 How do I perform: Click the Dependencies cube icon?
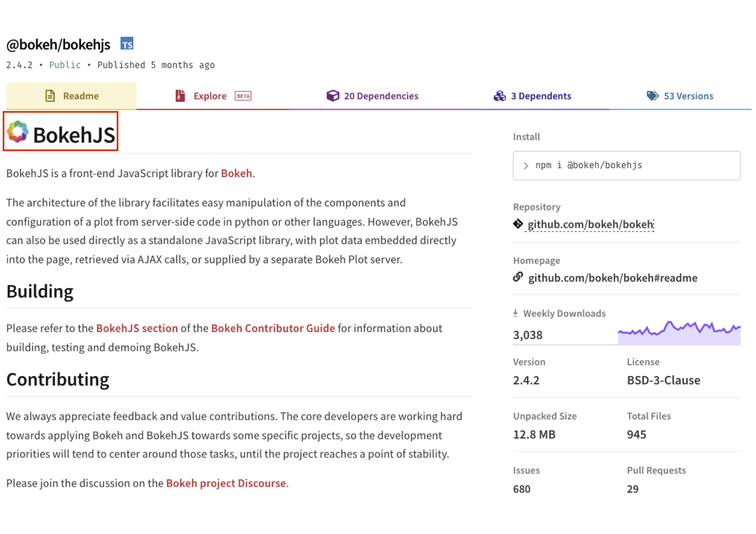333,96
